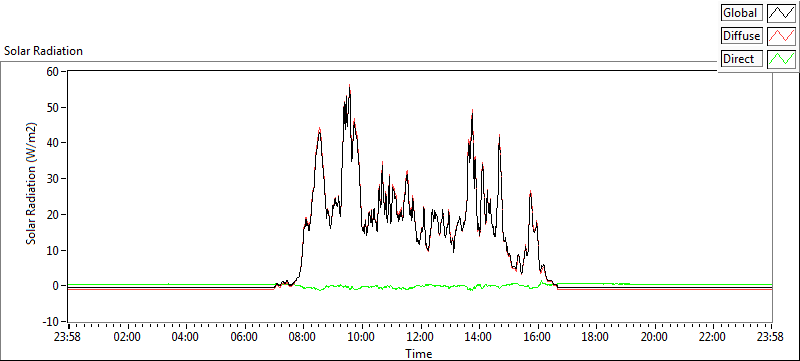800x361 pixels.
Task: Click the 14:00 time axis label
Action: tap(479, 337)
